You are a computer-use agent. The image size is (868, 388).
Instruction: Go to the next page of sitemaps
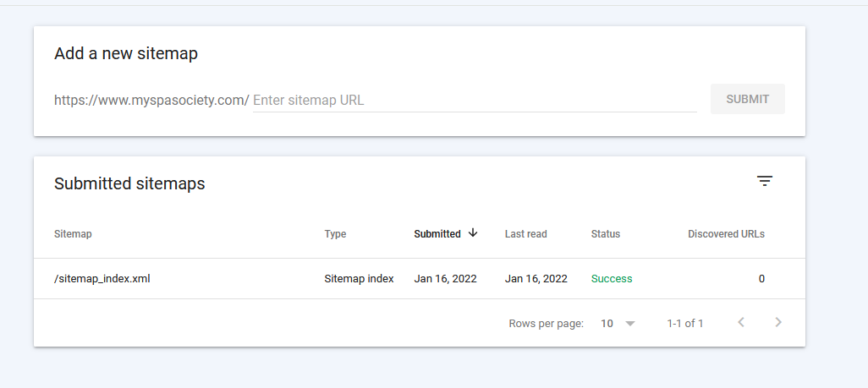click(778, 323)
